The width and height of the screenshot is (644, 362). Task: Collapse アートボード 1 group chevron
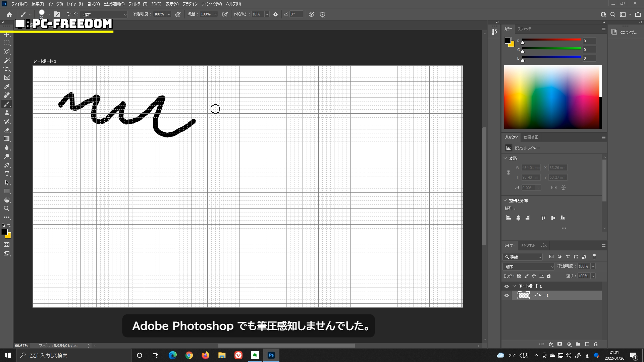(x=514, y=286)
